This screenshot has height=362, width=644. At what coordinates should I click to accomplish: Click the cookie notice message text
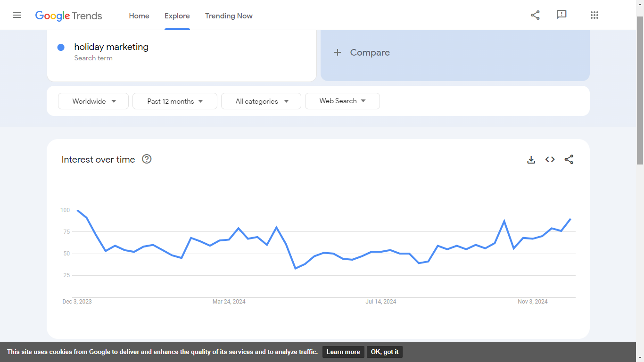pos(162,352)
